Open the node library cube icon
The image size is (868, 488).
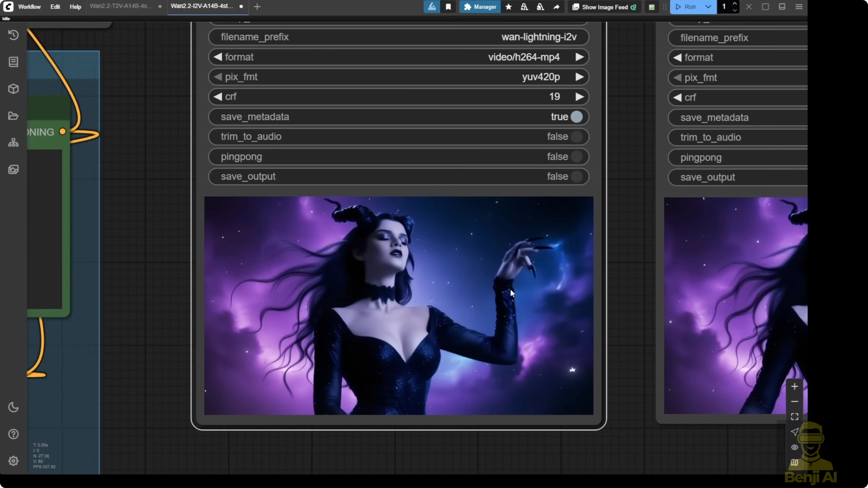(x=13, y=89)
